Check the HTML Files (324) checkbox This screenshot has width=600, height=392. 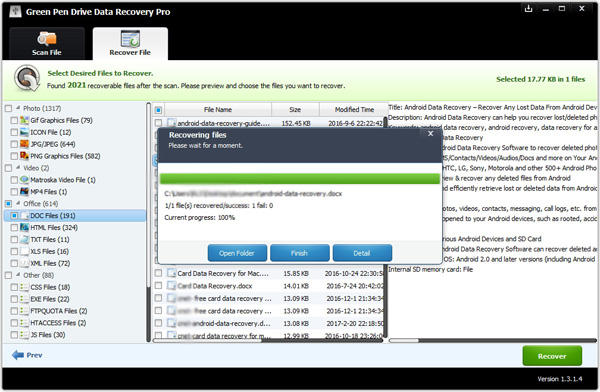(14, 227)
